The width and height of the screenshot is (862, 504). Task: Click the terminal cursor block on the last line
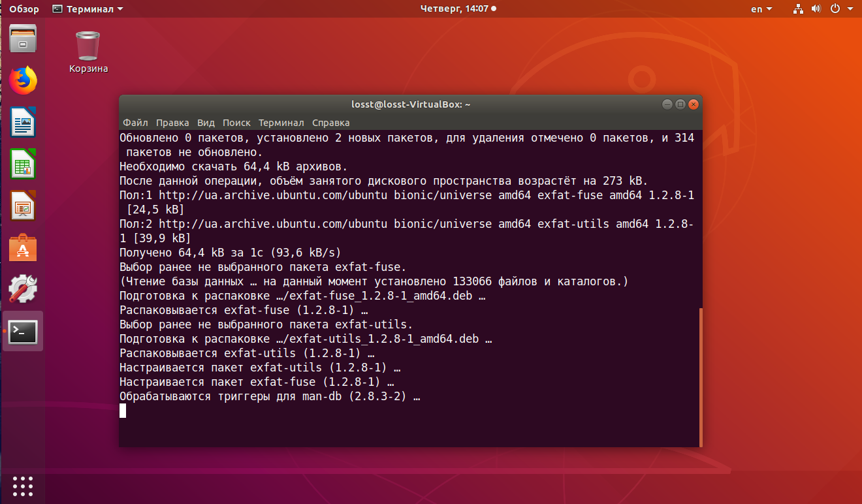point(123,411)
